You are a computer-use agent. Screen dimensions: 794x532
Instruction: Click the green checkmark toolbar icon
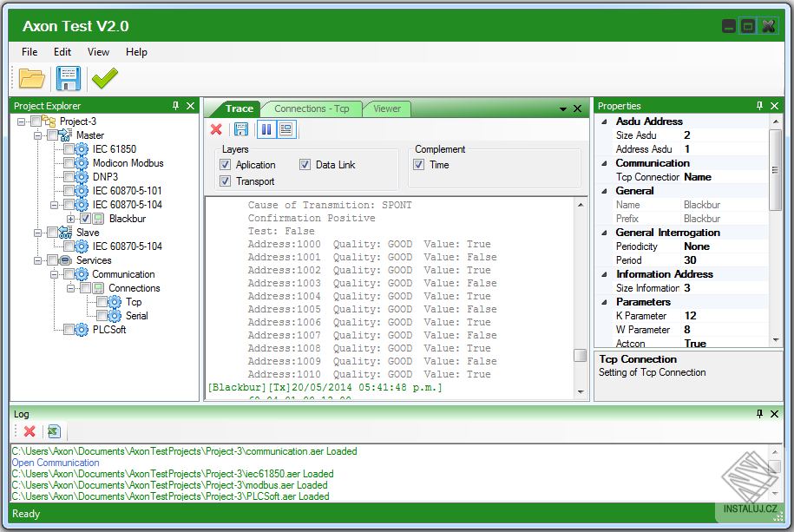coord(105,78)
